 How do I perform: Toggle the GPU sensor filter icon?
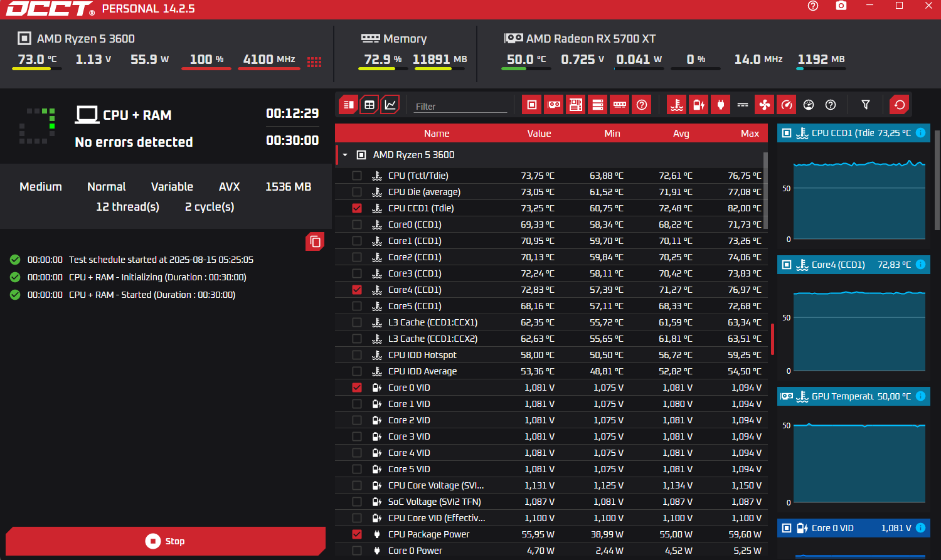pyautogui.click(x=554, y=105)
